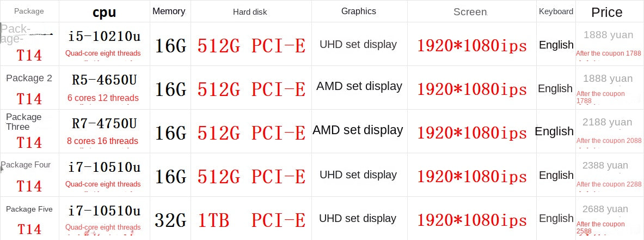The width and height of the screenshot is (644, 240).
Task: Click the 2388 yuan price
Action: (x=605, y=165)
